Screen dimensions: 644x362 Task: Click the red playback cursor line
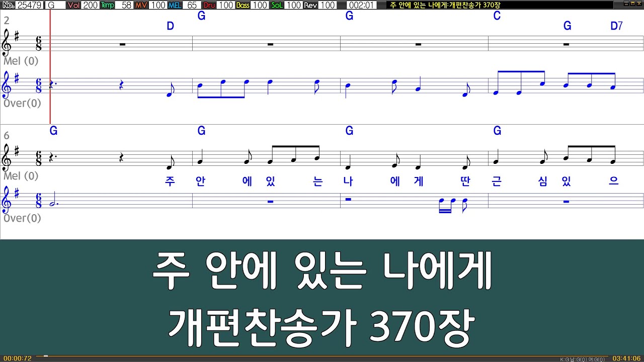[50, 66]
